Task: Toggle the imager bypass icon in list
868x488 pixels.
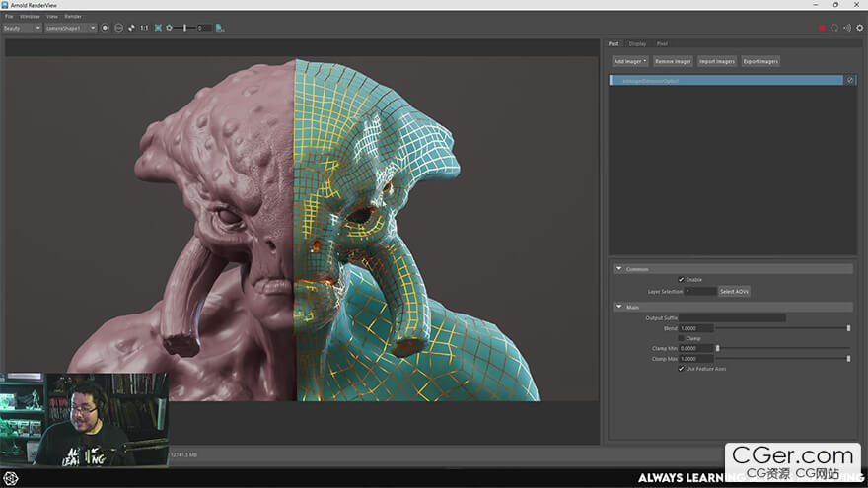Action: coord(850,80)
